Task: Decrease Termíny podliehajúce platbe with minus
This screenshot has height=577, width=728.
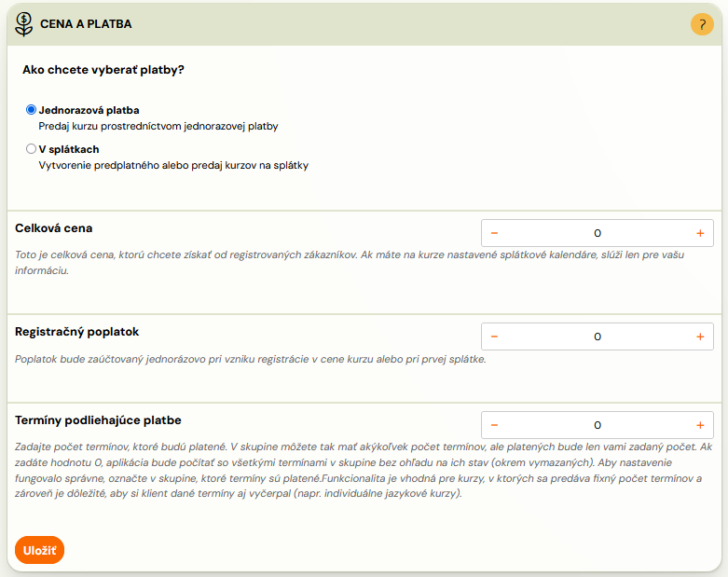Action: coord(494,425)
